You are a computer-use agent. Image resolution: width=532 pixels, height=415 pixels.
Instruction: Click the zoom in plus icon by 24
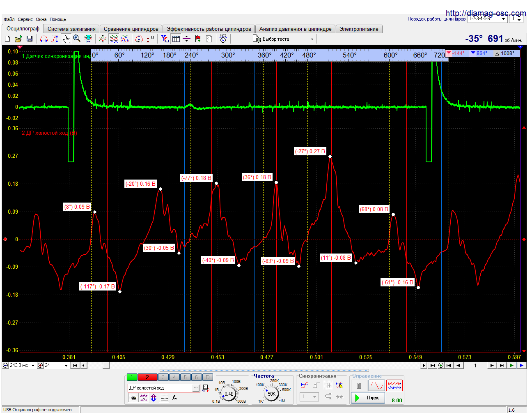tap(40, 365)
